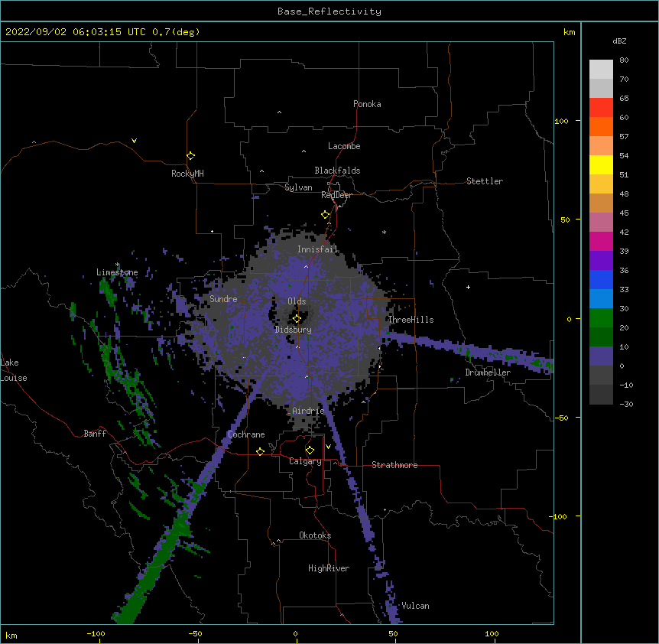Click the yellow diamond marker below RedDeer
Viewport: 659px width, 644px height.
tap(326, 215)
